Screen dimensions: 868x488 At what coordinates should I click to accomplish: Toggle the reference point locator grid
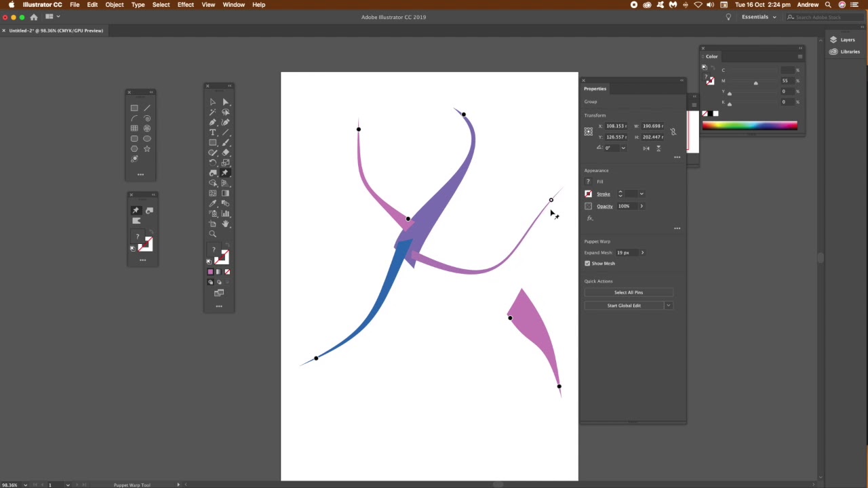point(589,131)
